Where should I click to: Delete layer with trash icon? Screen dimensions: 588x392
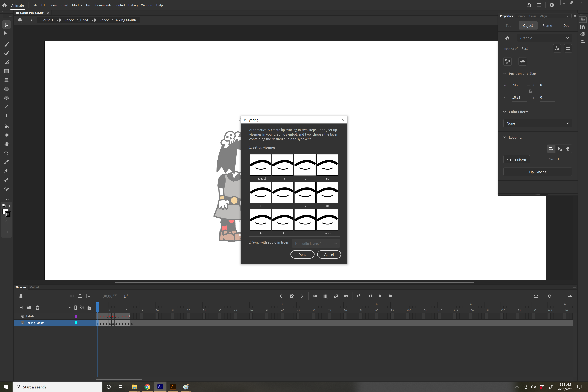[38, 307]
